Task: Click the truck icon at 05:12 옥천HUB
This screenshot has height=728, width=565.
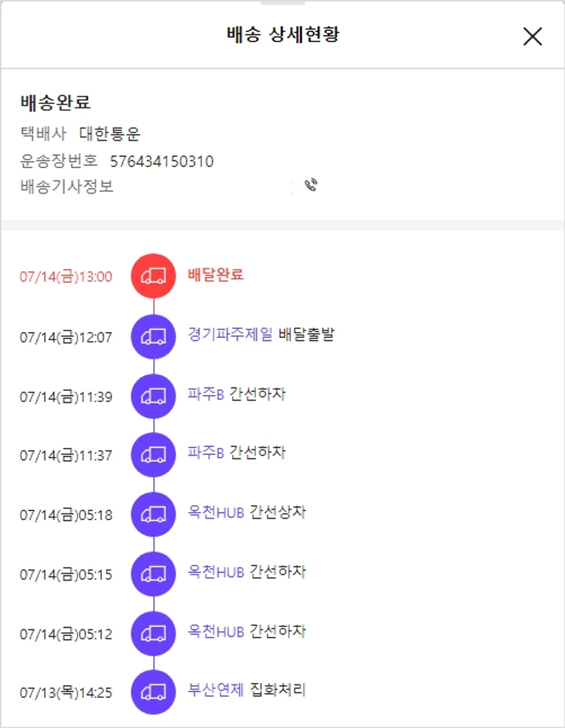Action: (x=154, y=633)
